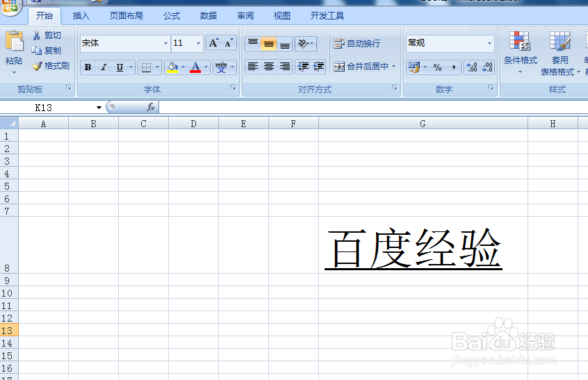This screenshot has height=380, width=588.
Task: Set bottom vertical alignment
Action: click(x=285, y=44)
